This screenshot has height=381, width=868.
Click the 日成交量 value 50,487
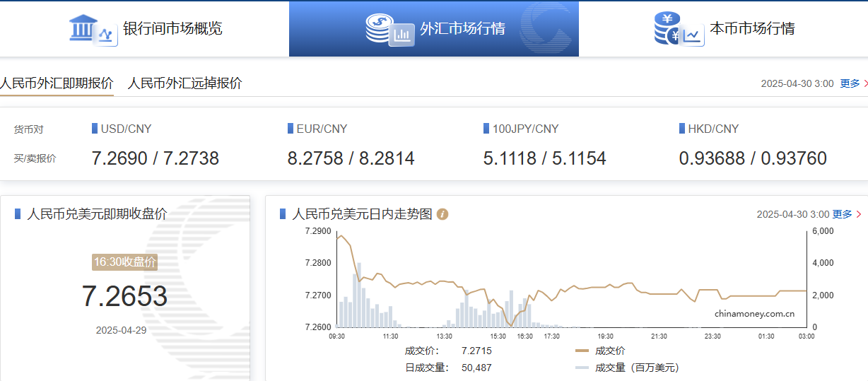476,368
